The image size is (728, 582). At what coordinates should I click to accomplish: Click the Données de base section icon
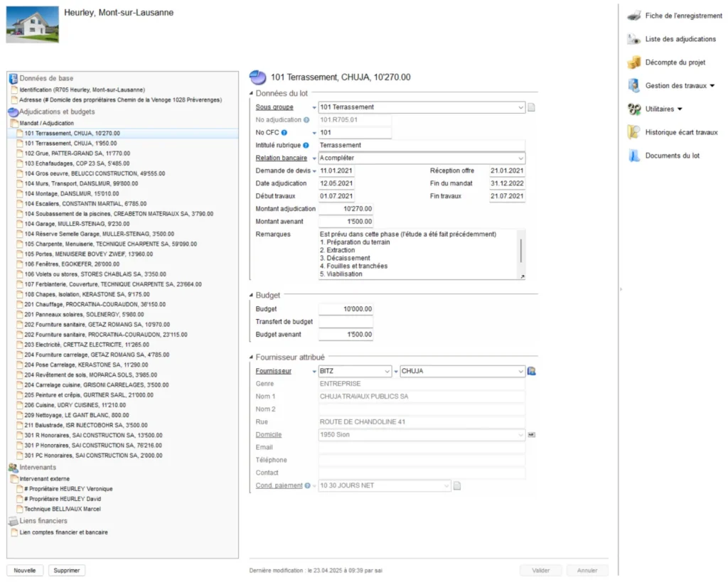click(x=13, y=78)
